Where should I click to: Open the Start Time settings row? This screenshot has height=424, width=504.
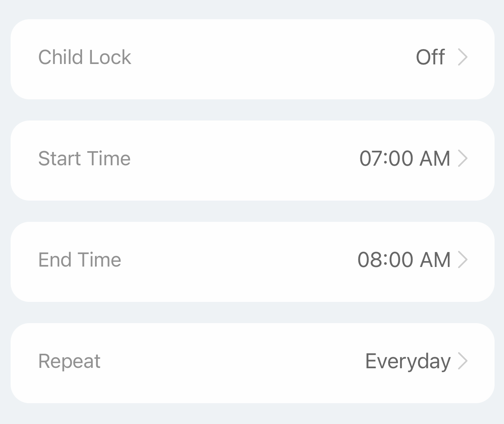252,161
